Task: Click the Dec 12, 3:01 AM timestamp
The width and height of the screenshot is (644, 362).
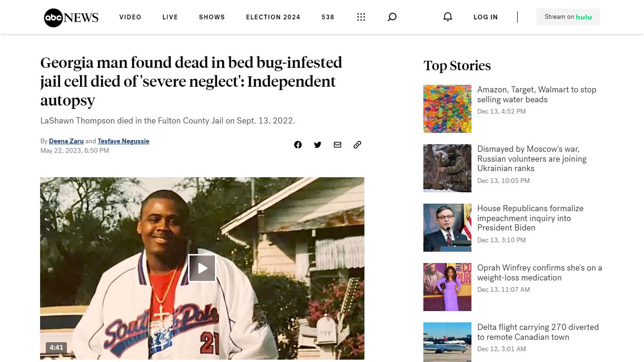Action: (502, 349)
